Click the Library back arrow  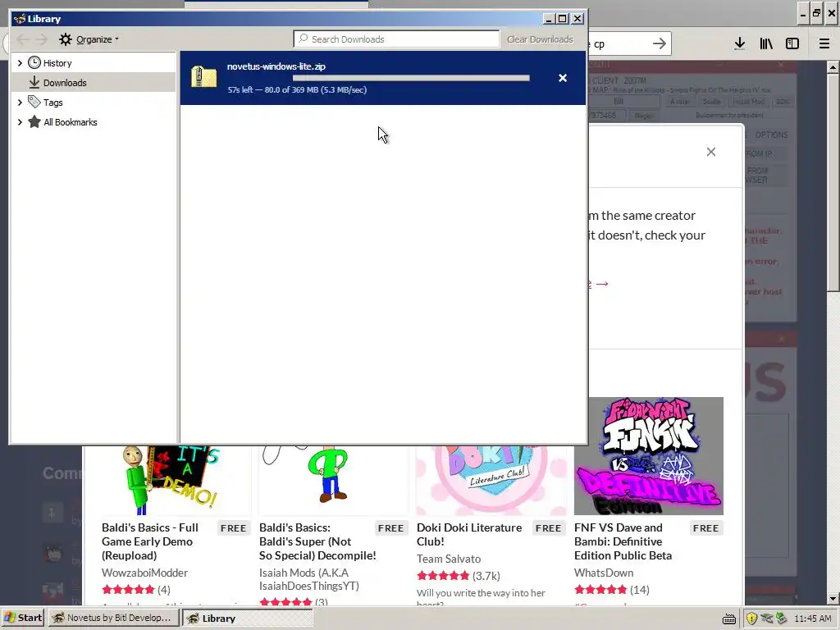22,39
